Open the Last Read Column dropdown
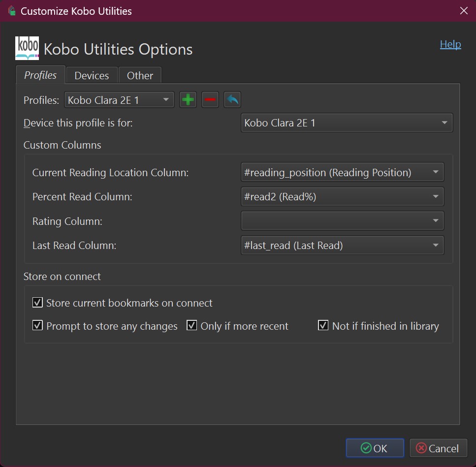 [342, 245]
